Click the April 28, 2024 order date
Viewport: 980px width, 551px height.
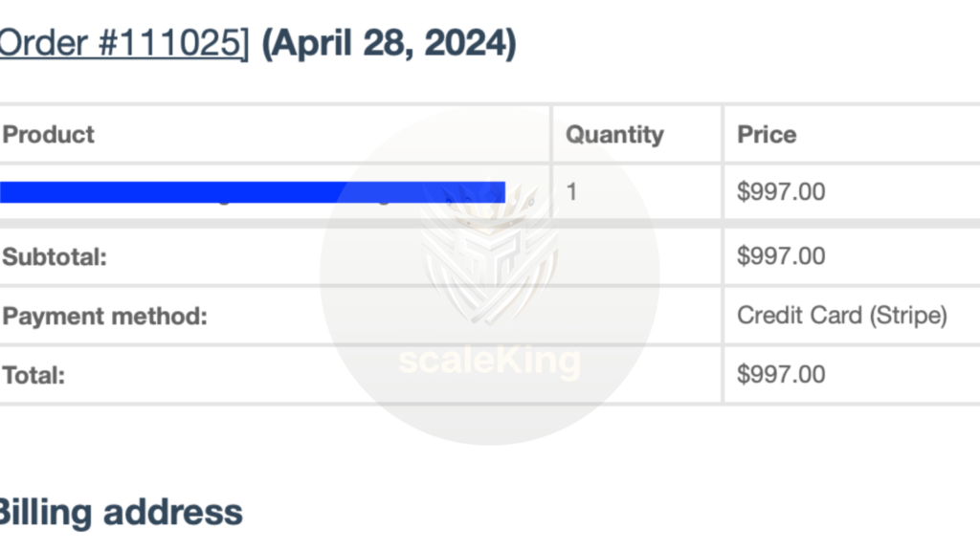389,43
